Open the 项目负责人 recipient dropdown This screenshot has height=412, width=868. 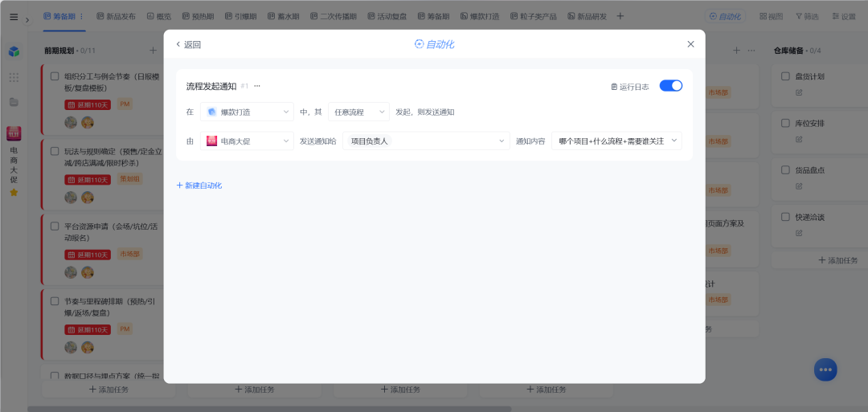coord(426,141)
